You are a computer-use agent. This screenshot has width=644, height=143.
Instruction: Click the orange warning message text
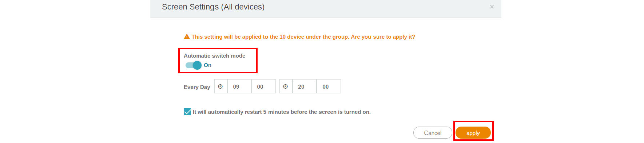303,37
